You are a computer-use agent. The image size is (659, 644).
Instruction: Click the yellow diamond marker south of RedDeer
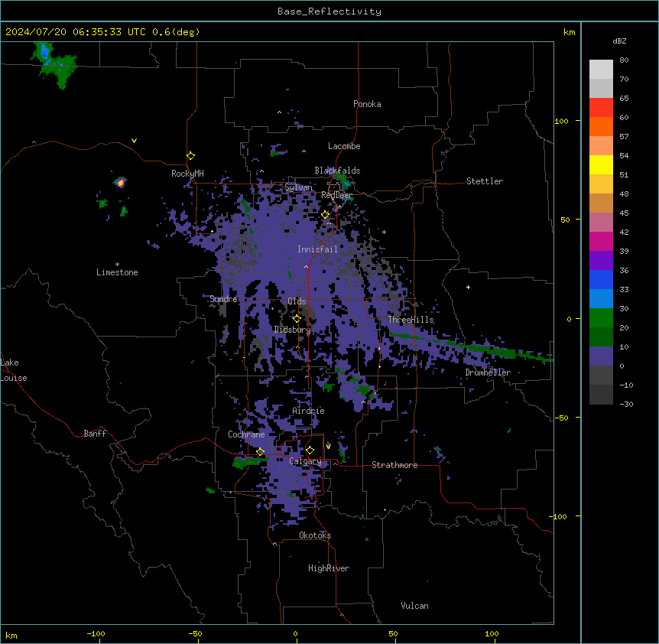point(325,215)
